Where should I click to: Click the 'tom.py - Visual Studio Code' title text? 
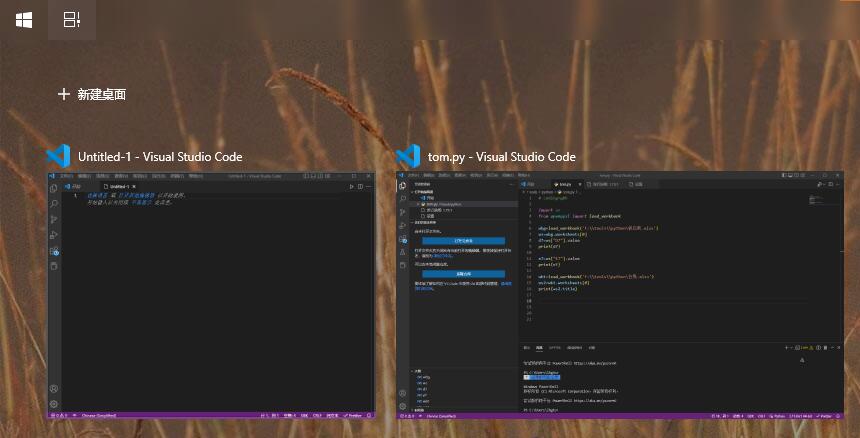(x=501, y=157)
